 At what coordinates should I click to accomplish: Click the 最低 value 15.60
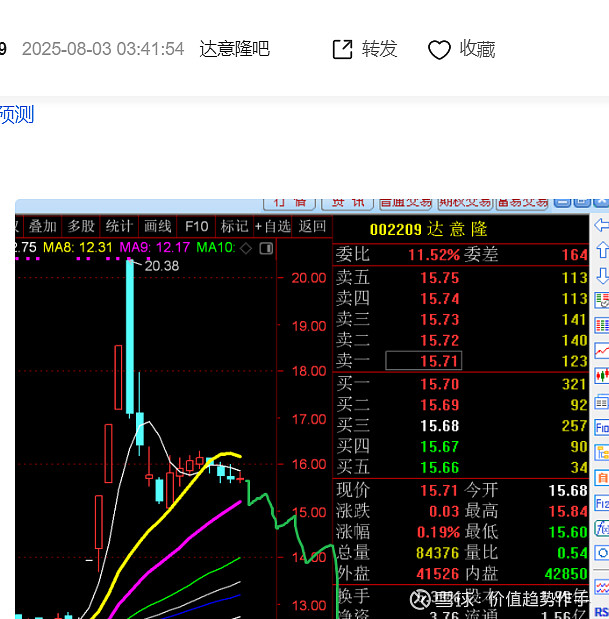tap(568, 533)
